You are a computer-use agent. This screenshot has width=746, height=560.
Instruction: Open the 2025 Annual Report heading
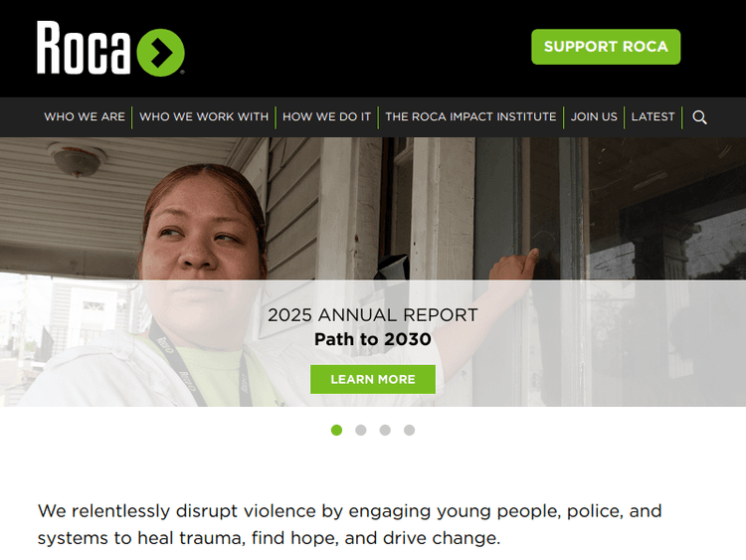pos(373,315)
